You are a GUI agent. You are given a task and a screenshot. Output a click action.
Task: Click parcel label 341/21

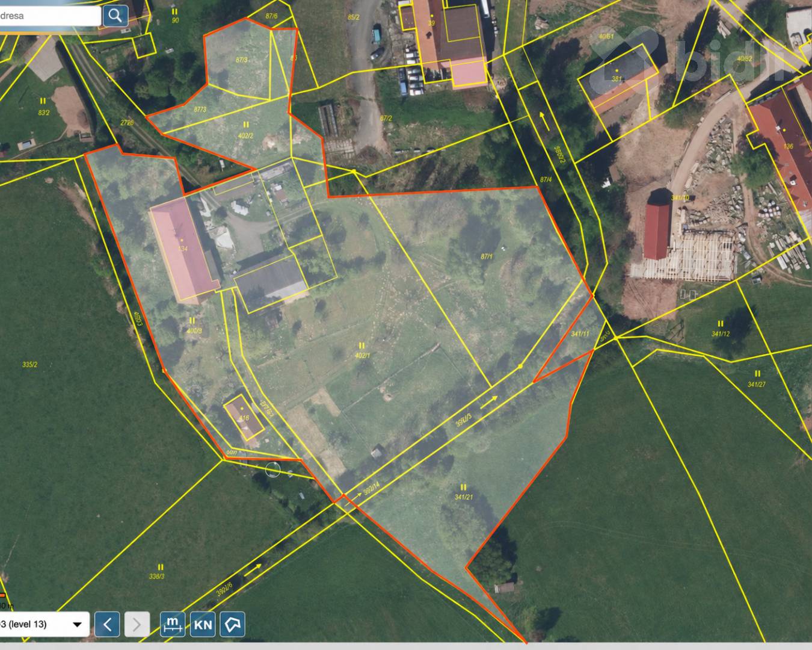464,497
